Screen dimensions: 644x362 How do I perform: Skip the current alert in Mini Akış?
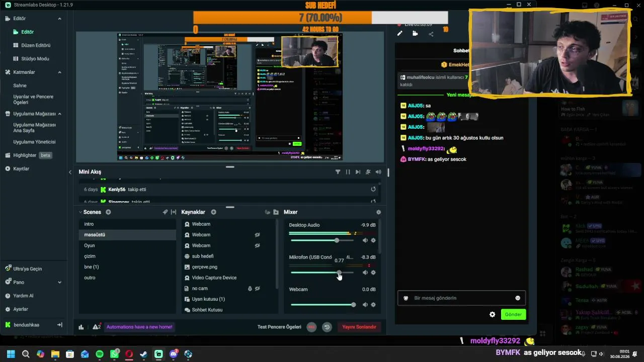(358, 172)
